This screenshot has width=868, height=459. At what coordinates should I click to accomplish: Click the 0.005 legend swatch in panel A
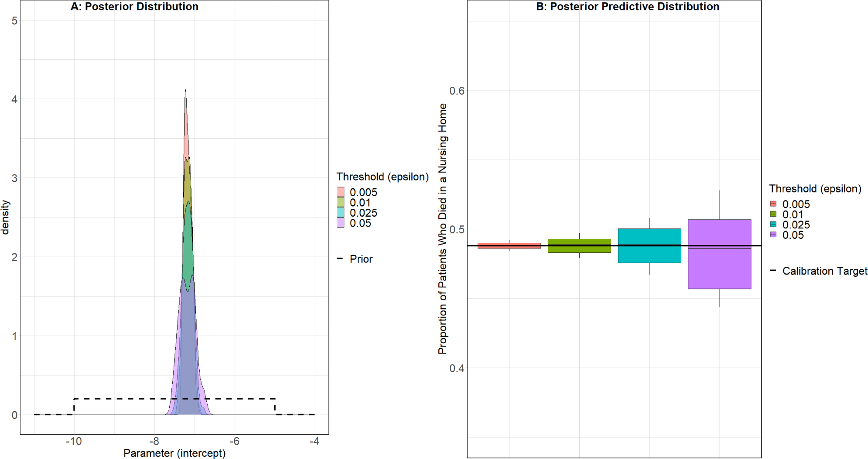coord(341,192)
